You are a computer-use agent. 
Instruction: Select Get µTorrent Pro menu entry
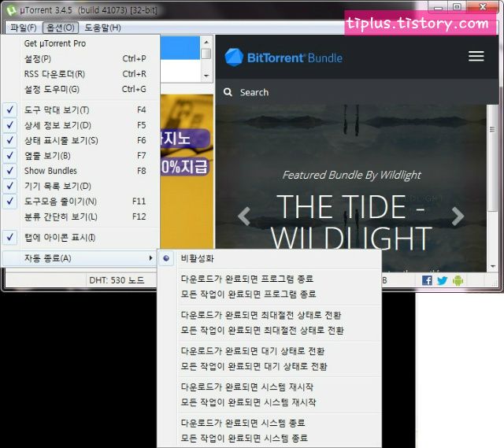[80, 43]
